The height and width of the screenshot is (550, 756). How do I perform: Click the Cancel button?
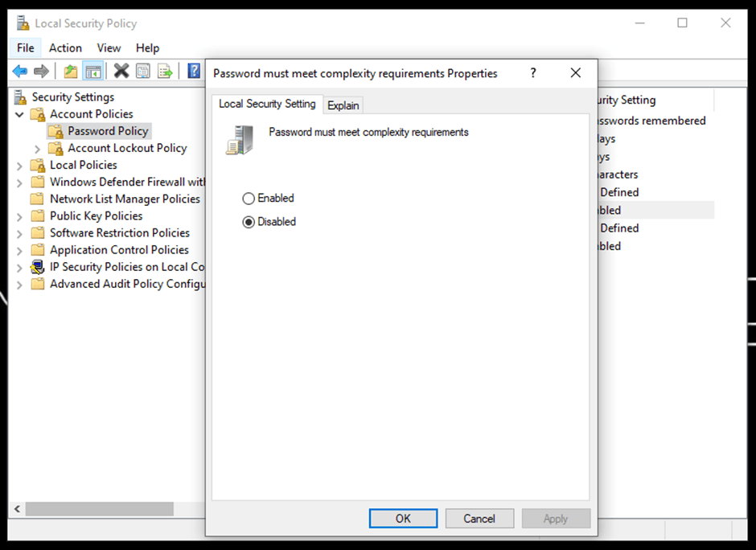point(479,518)
